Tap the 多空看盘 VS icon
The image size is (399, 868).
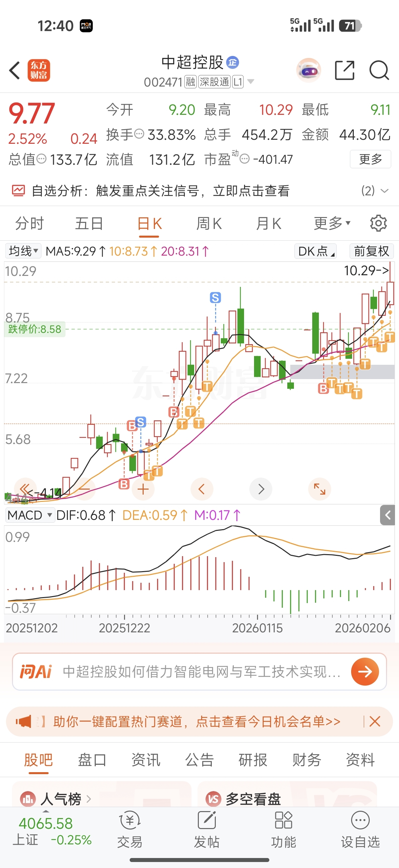click(x=213, y=799)
